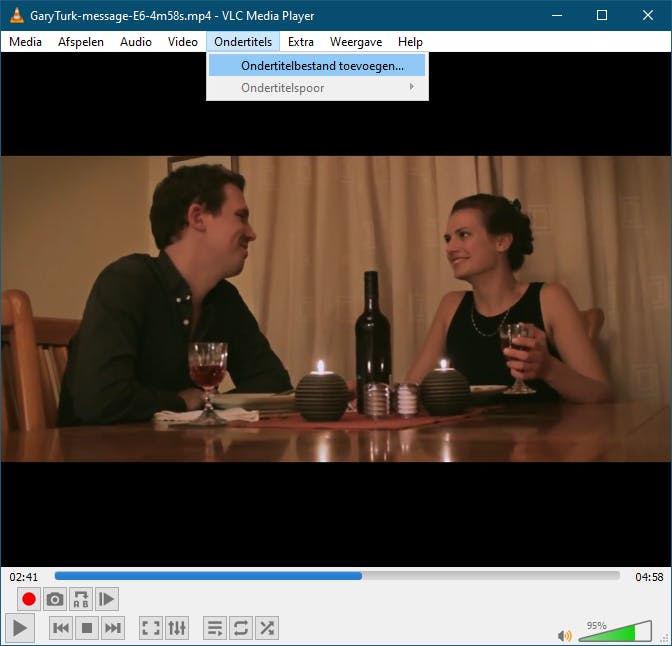
Task: Close the Ondertitels menu
Action: click(x=243, y=42)
